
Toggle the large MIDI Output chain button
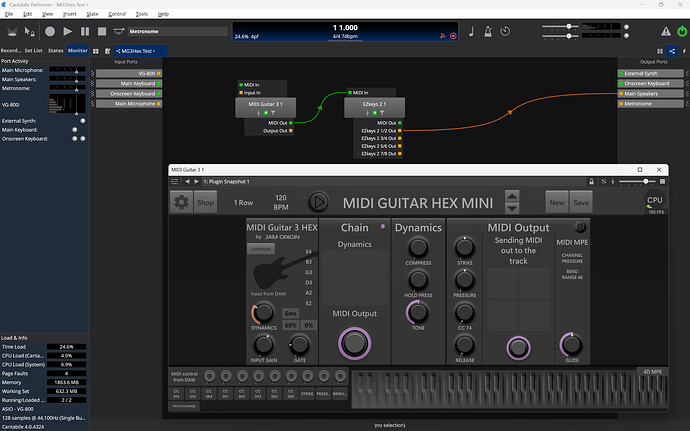click(x=353, y=343)
